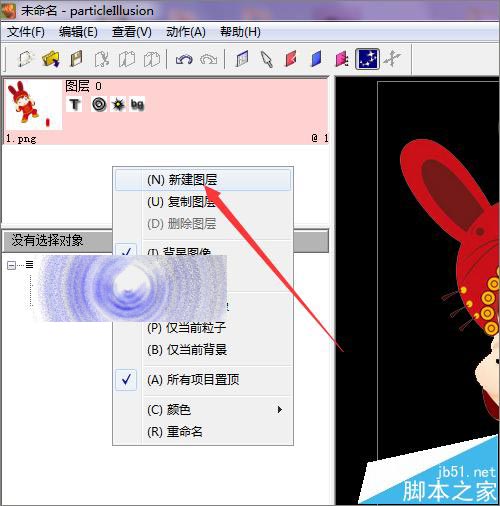Click the T icon on layer 0

click(x=74, y=104)
